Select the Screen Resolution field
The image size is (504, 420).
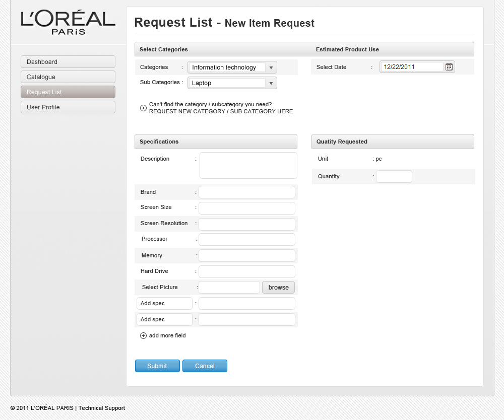click(247, 224)
